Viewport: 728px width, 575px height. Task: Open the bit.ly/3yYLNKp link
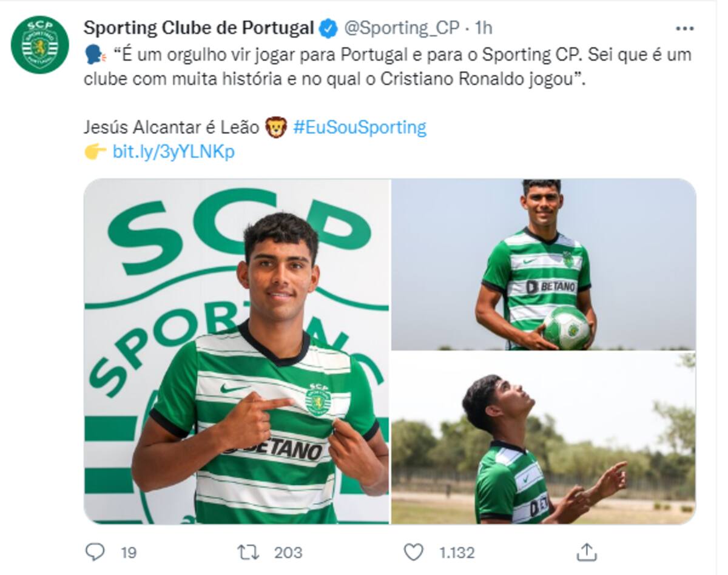(174, 152)
